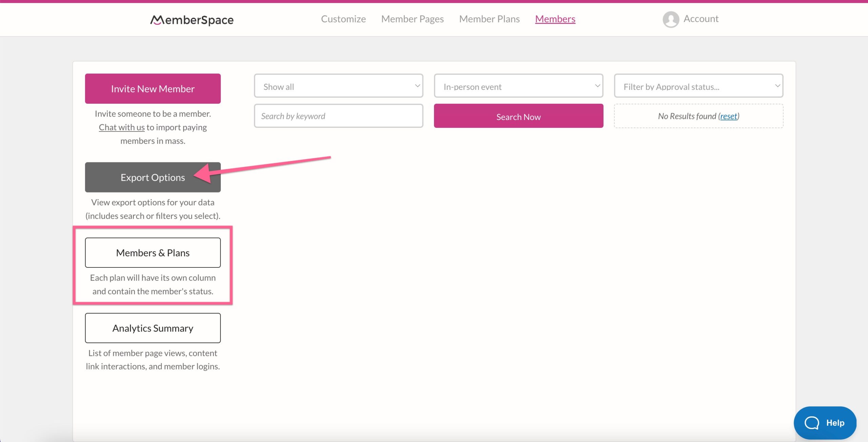
Task: Open the Member Pages section
Action: [x=412, y=19]
